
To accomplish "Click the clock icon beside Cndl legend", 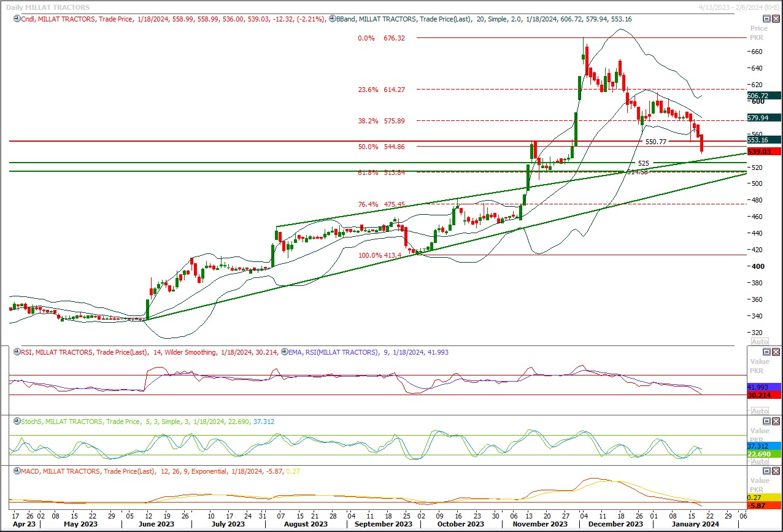I will (17, 19).
